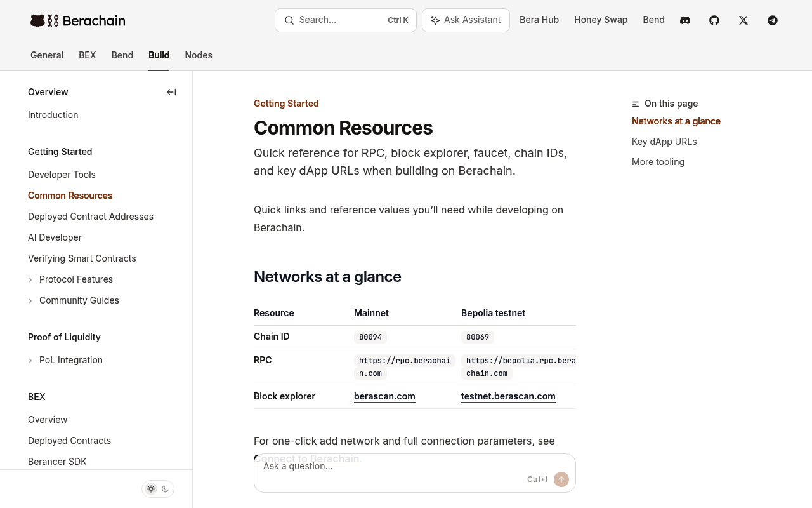Screen dimensions: 812x508
Task: Open Overview under BEX section
Action: pyautogui.click(x=48, y=420)
